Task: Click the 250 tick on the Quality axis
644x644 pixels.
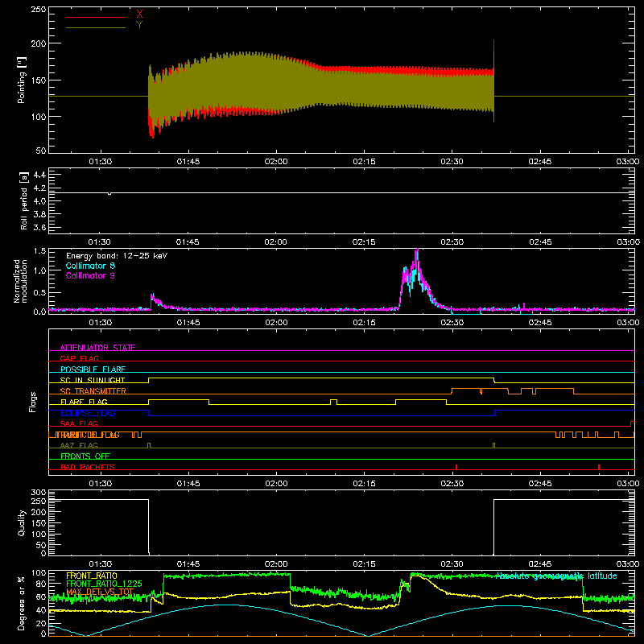Action: (x=39, y=502)
